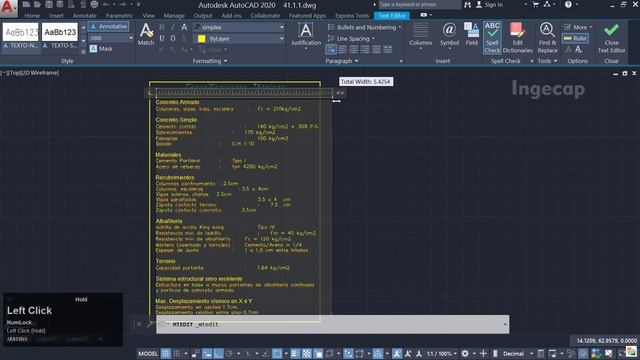Open the Help question mark icon
Screen dimensions: 640x360
[568, 4]
